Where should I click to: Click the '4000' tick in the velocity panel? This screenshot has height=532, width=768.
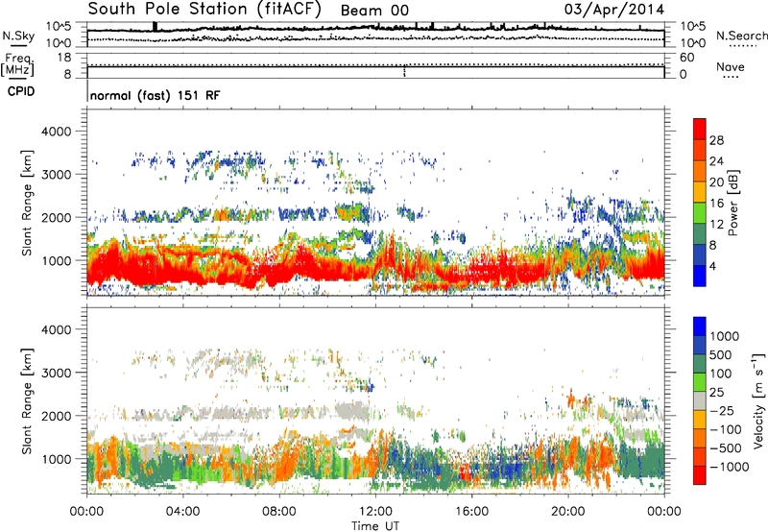pyautogui.click(x=56, y=329)
